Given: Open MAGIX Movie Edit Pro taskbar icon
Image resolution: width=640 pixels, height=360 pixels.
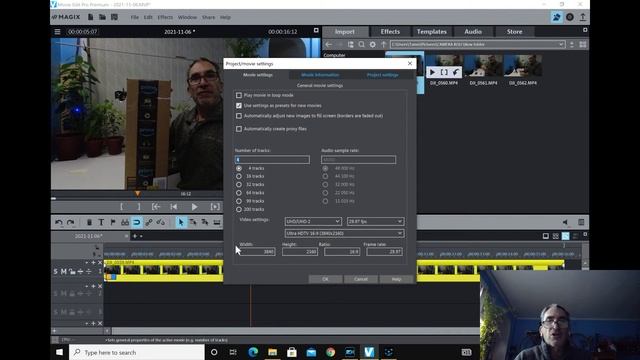Looking at the screenshot, I should tap(369, 352).
